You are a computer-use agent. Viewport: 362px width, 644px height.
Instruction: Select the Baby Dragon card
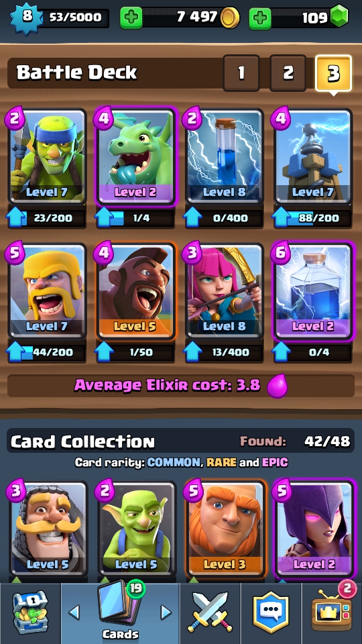coord(135,157)
